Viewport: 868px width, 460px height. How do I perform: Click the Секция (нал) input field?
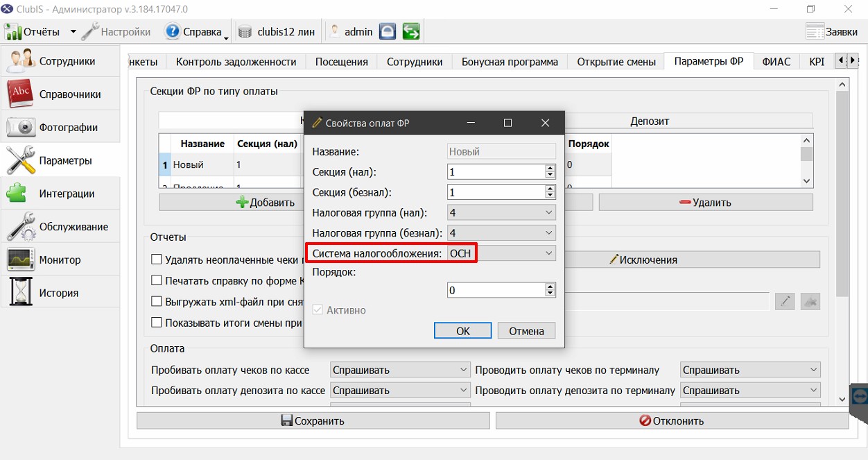click(x=496, y=172)
